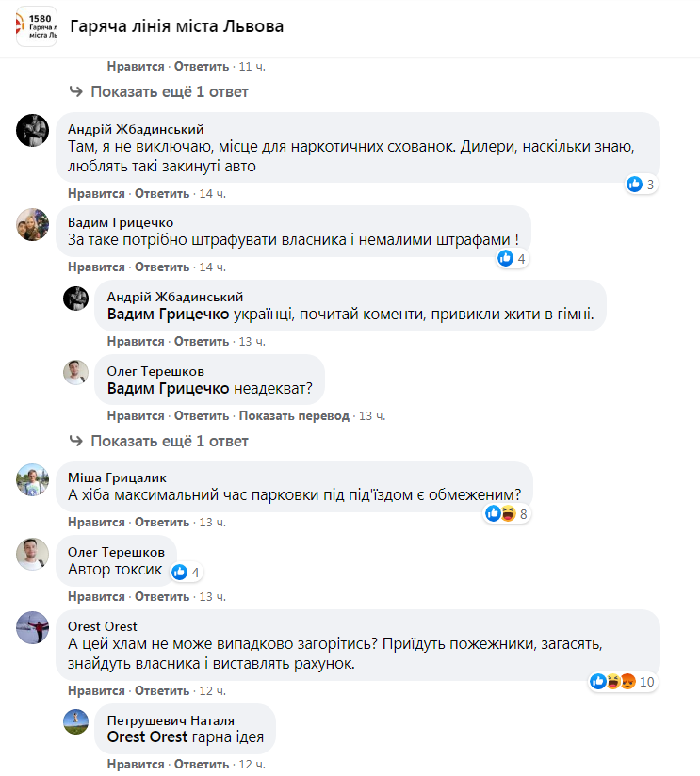Click reactions on Міша Грицалик's comment
Screen dimensions: 700x776
tap(505, 513)
